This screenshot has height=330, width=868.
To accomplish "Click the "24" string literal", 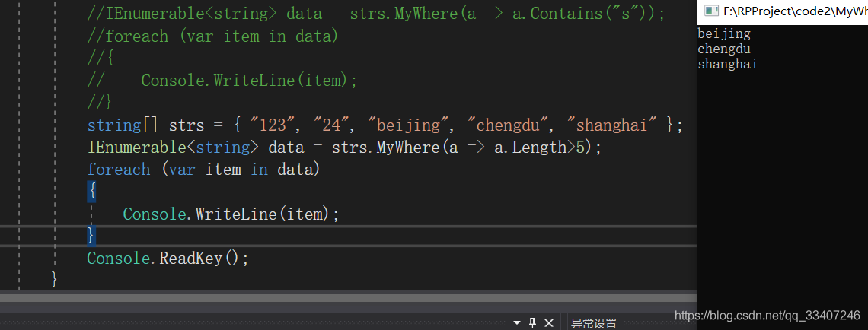I will 330,125.
